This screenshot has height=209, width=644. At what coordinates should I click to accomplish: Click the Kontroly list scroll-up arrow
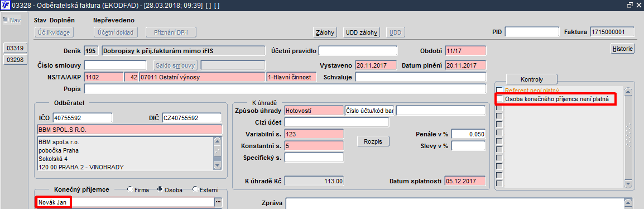tap(627, 91)
